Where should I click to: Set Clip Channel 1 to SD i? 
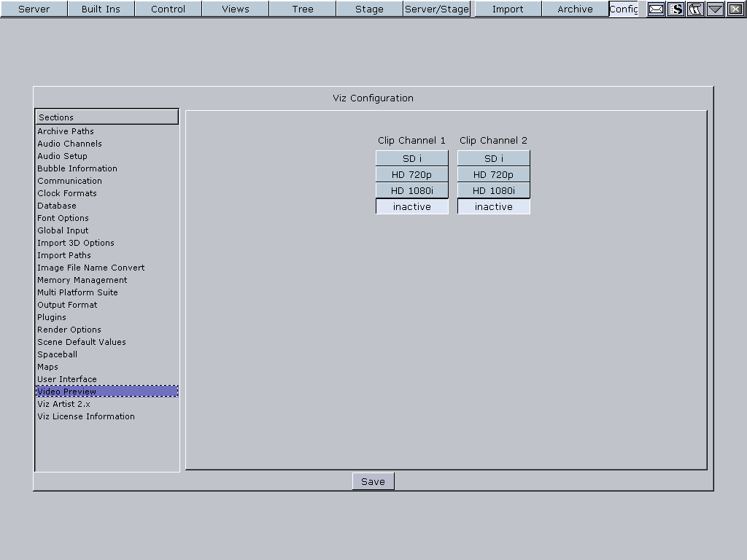(412, 158)
